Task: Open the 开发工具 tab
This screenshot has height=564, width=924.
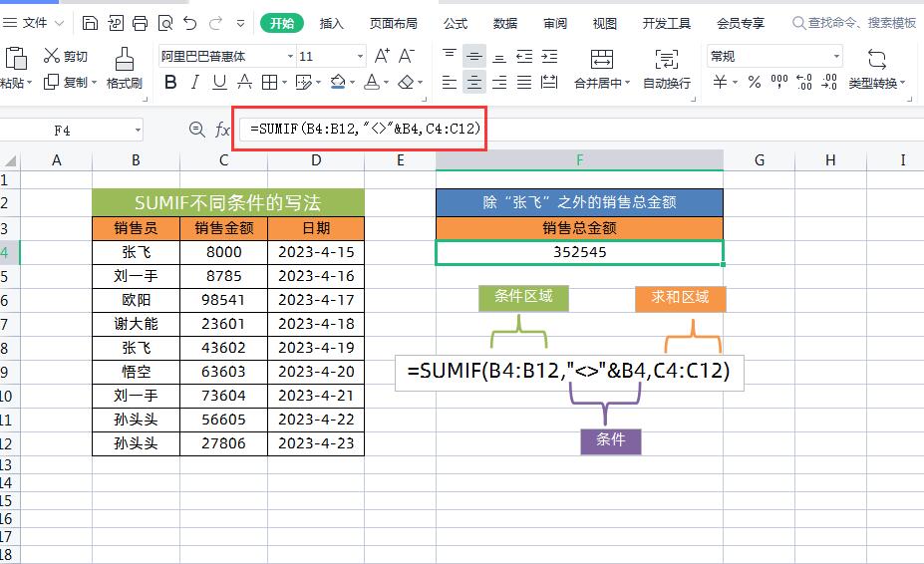Action: coord(667,23)
